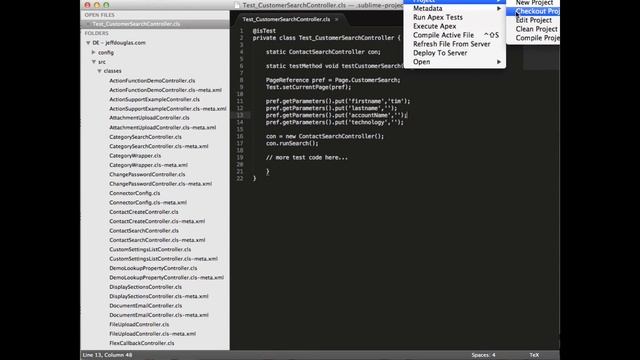Click Spaces: 4 indentation setting
The width and height of the screenshot is (640, 360).
[483, 355]
